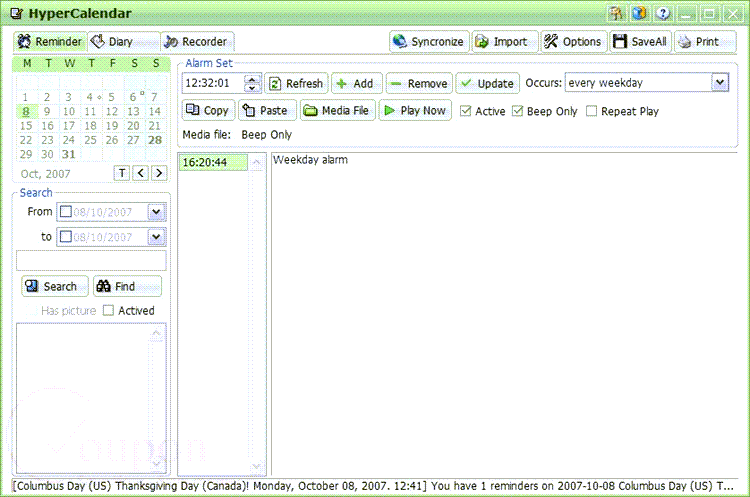Click the HyperCalendar app icon in title bar
The height and width of the screenshot is (497, 750).
pyautogui.click(x=16, y=13)
